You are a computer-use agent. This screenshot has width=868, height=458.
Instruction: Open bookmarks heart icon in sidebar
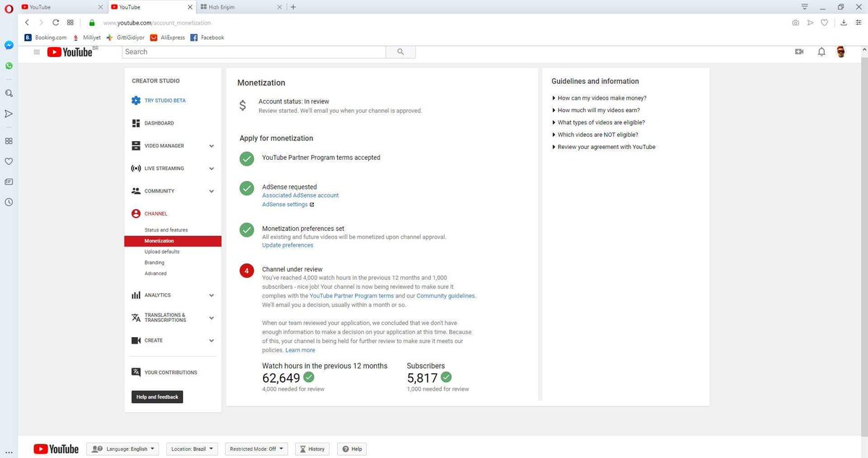(x=9, y=161)
